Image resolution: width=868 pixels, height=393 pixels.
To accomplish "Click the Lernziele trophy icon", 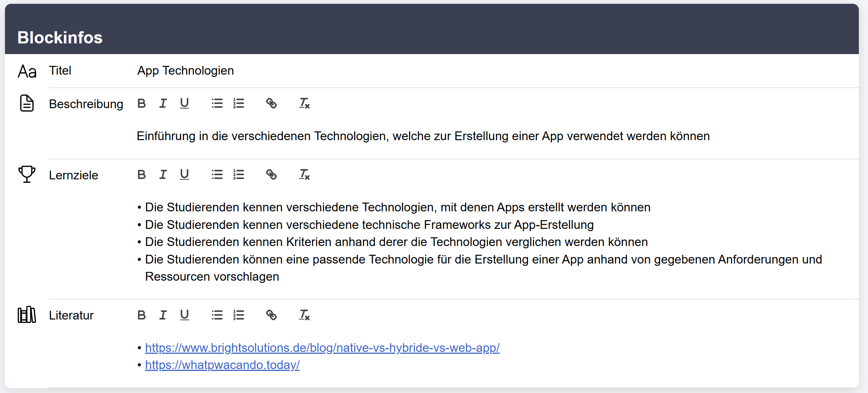I will pyautogui.click(x=27, y=174).
